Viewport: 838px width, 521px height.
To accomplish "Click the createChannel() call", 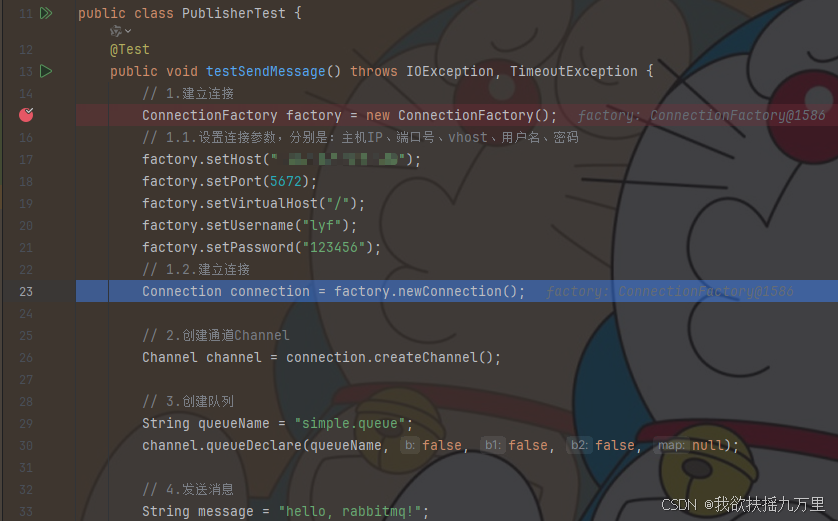I will [433, 357].
